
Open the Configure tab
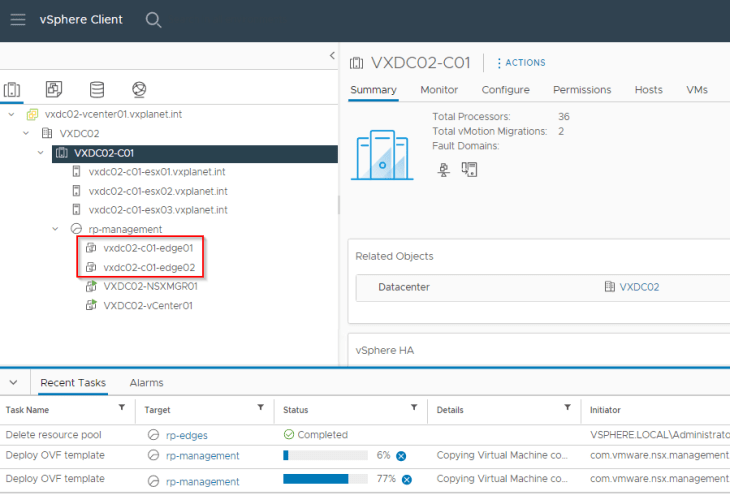click(506, 90)
